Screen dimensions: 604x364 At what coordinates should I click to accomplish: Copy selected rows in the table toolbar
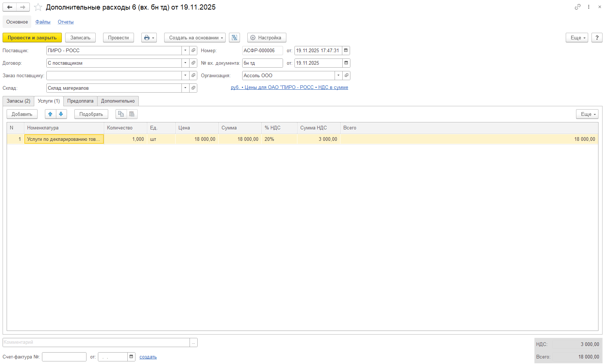[x=121, y=114]
